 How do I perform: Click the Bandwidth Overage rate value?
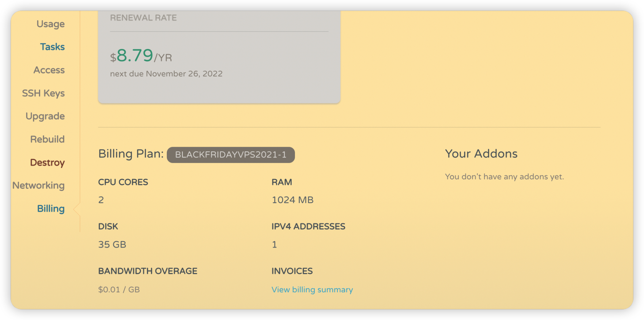119,290
